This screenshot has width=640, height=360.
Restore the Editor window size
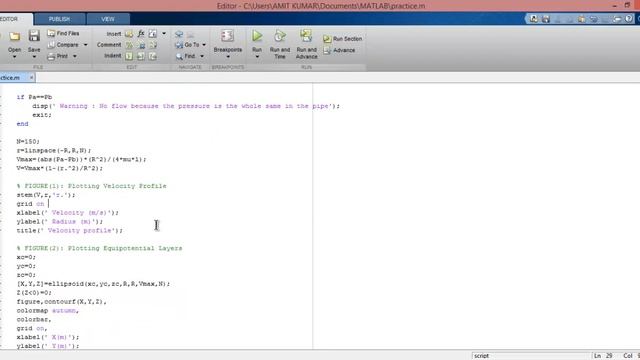627,5
